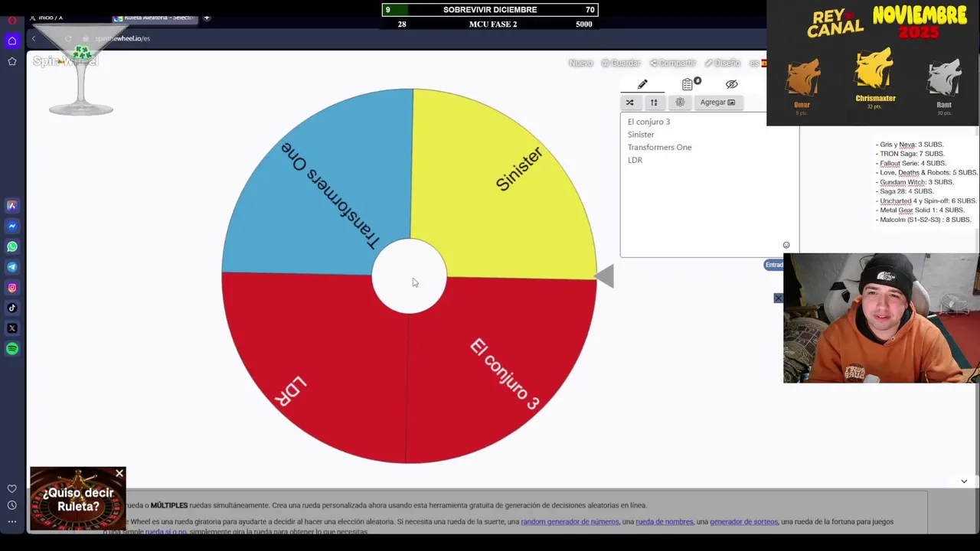Click the blue Entradas badge
The height and width of the screenshot is (551, 980).
pos(774,265)
